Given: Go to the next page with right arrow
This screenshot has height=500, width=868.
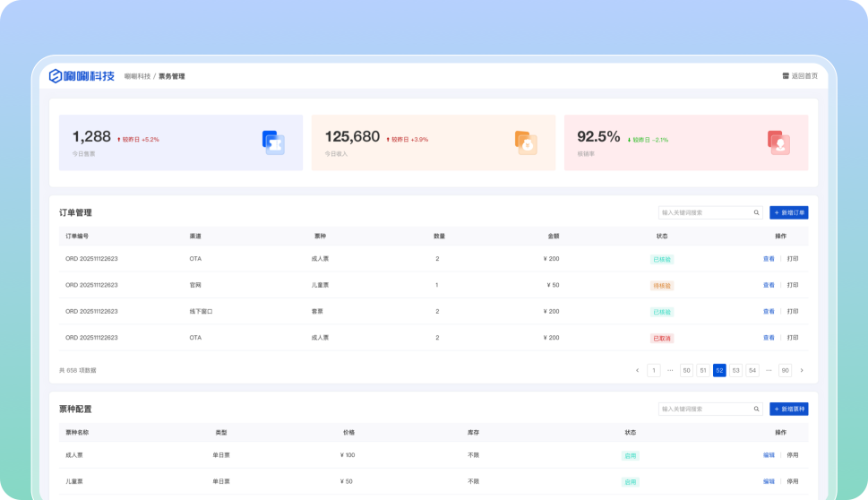Looking at the screenshot, I should 802,370.
